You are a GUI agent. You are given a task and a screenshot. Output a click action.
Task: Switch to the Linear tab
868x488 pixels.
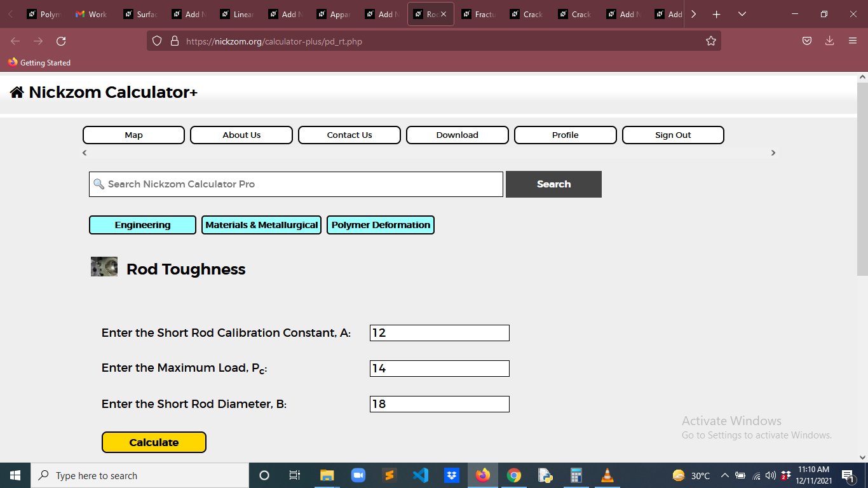coord(238,14)
